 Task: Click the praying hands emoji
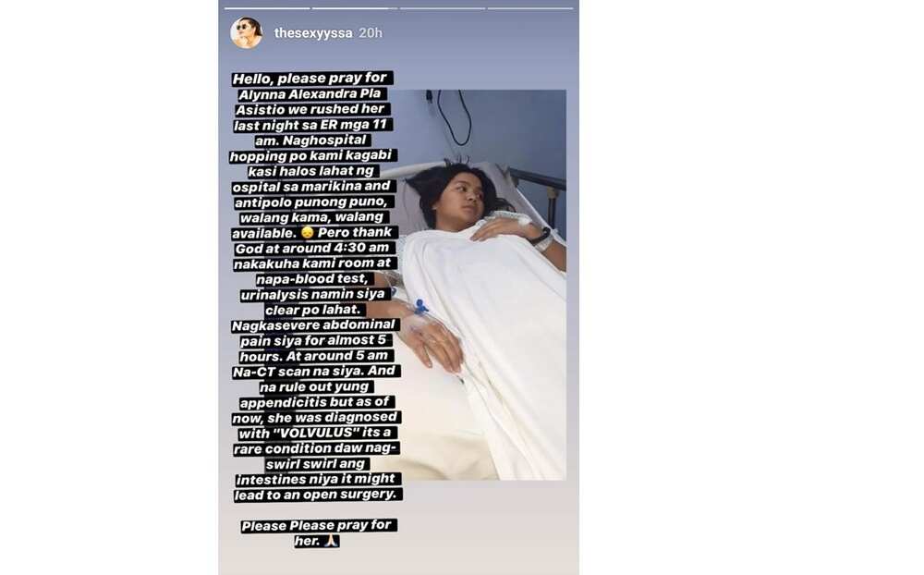coord(331,541)
